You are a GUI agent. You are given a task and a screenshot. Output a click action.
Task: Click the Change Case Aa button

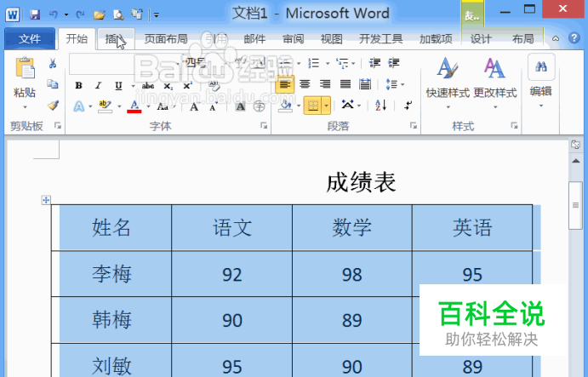point(163,107)
